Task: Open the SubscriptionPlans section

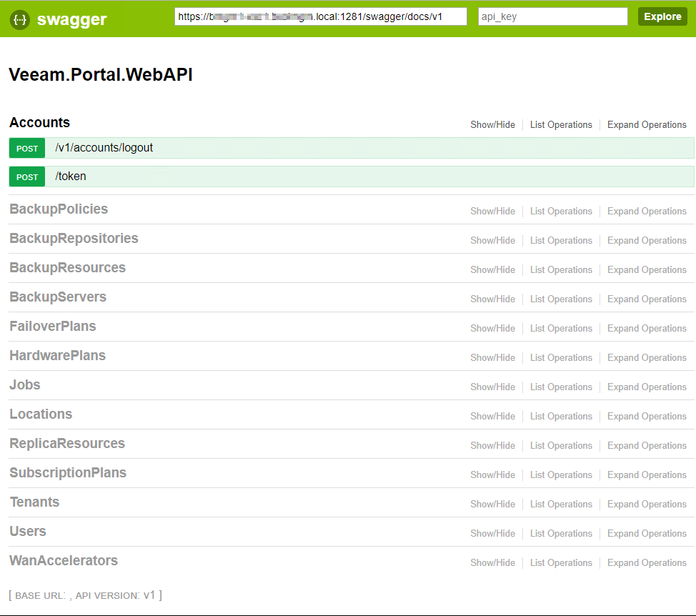Action: click(68, 472)
